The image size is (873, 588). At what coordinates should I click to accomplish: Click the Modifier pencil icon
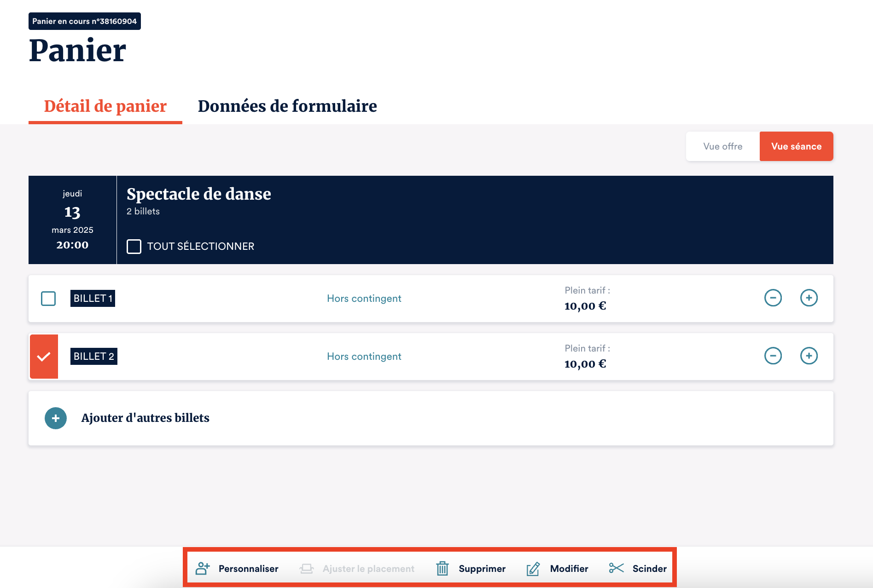coord(533,569)
